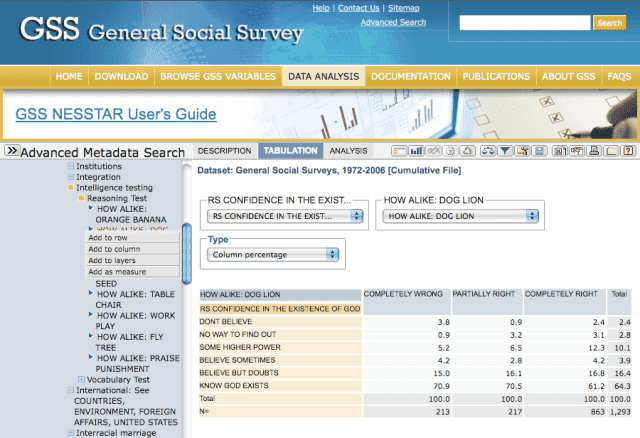
Task: Click the SOME HIGHER POWER row label
Action: tap(240, 347)
